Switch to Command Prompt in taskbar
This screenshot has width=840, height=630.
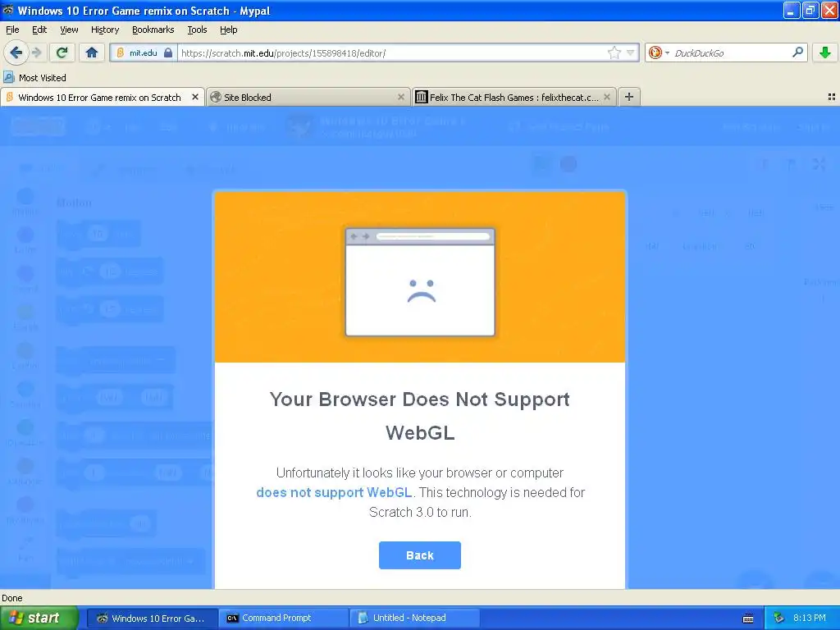283,618
